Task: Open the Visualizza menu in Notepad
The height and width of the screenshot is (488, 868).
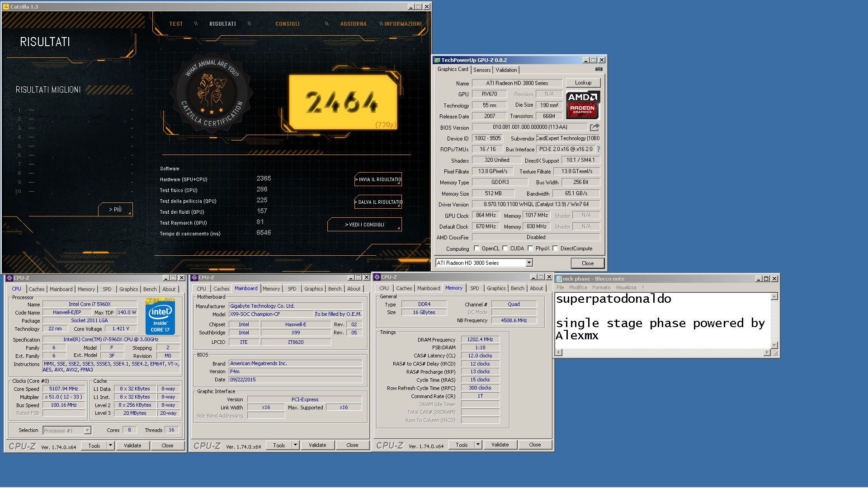Action: pyautogui.click(x=626, y=287)
